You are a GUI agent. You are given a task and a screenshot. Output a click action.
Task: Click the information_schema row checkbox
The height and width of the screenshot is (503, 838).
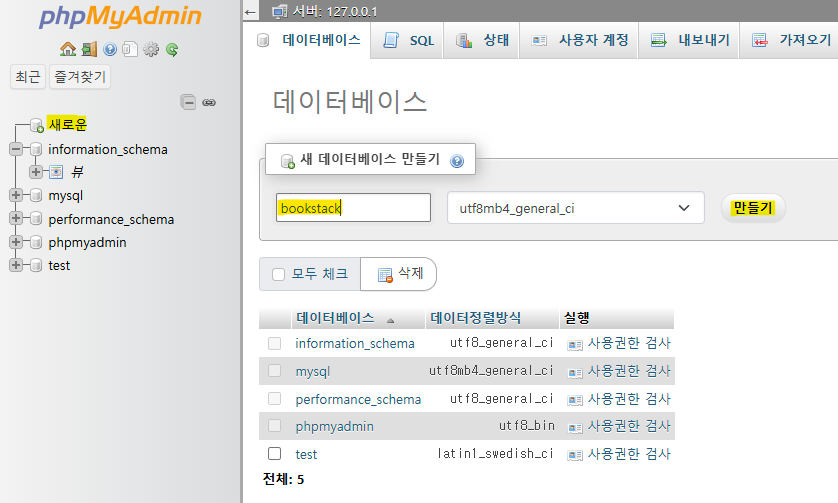[x=275, y=343]
